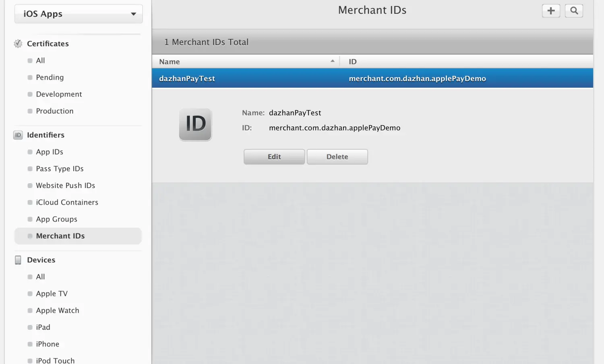Click the Identifiers section heading

coord(46,135)
